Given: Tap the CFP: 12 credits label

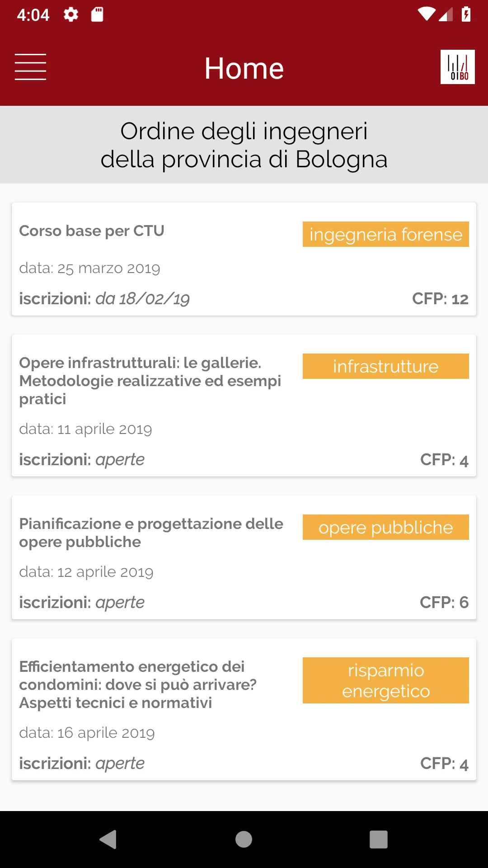Looking at the screenshot, I should 440,299.
